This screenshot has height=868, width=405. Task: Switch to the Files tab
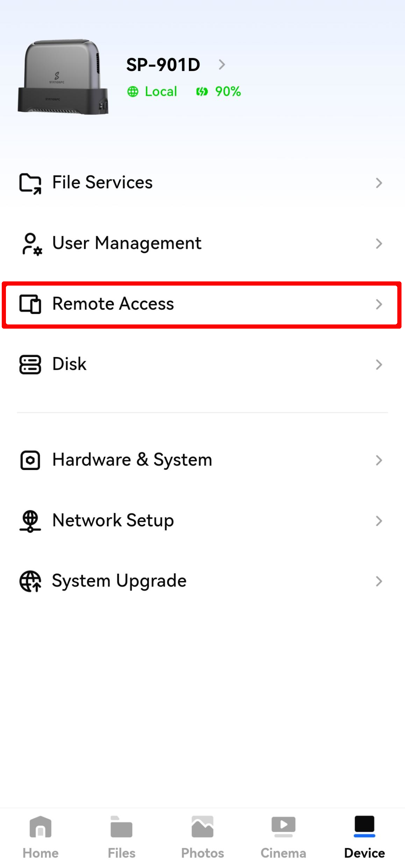(x=121, y=836)
